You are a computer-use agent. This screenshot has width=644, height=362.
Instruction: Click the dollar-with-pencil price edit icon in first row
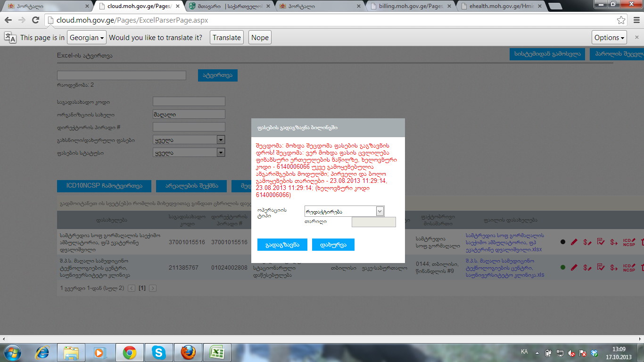pyautogui.click(x=587, y=242)
